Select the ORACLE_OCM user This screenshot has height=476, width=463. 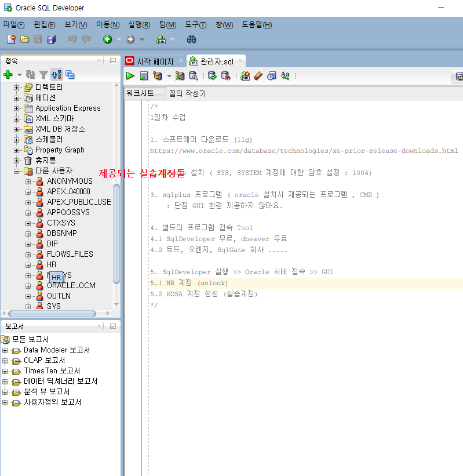tap(71, 285)
